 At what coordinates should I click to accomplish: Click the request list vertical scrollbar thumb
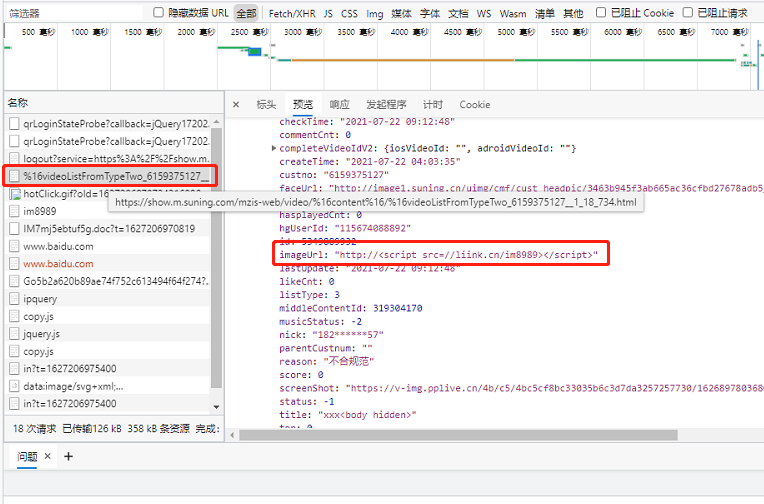pos(216,258)
